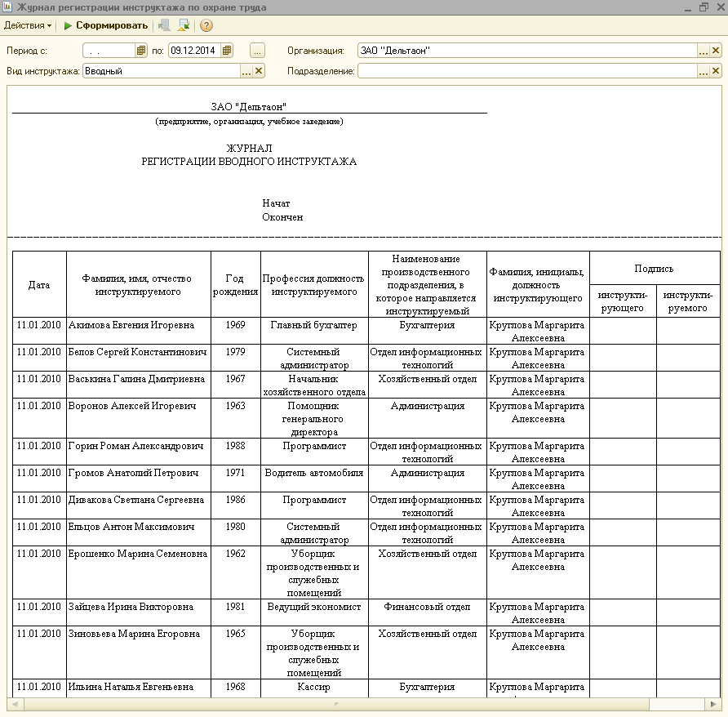Image resolution: width=728 pixels, height=717 pixels.
Task: Open the Действия dropdown menu
Action: (x=28, y=25)
